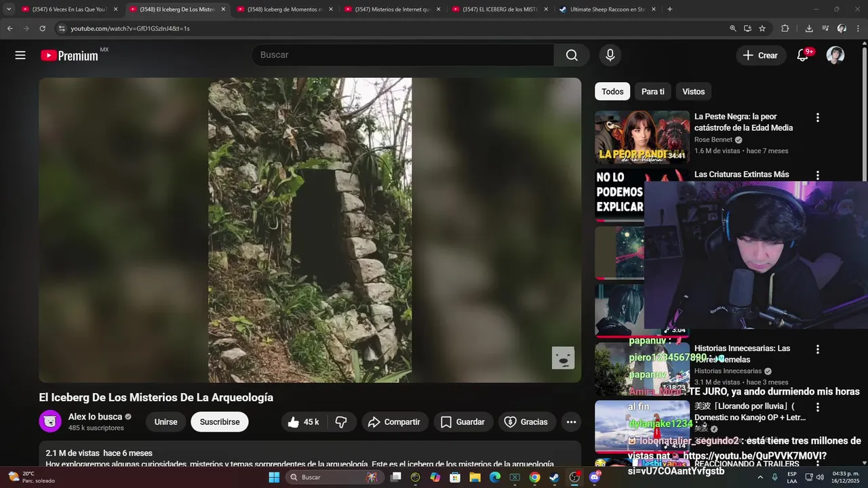Switch to Iceberg de Momentos tab
The height and width of the screenshot is (488, 868).
(285, 9)
